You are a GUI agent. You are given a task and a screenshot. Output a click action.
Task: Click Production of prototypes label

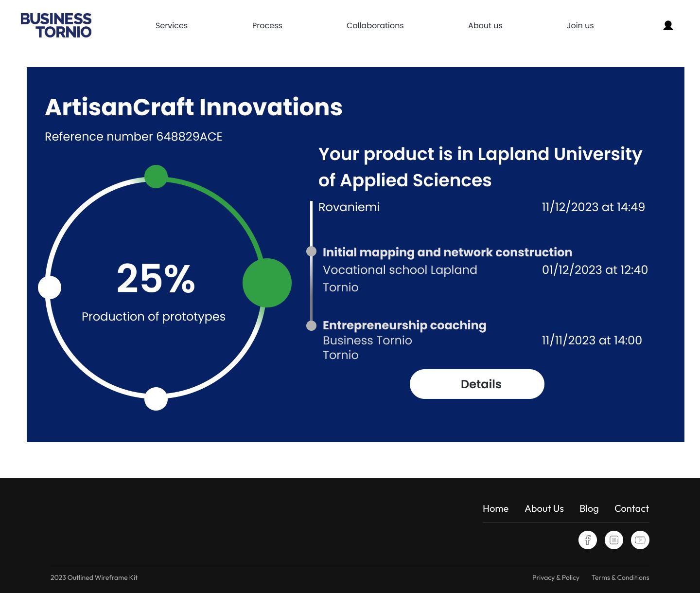pos(154,317)
